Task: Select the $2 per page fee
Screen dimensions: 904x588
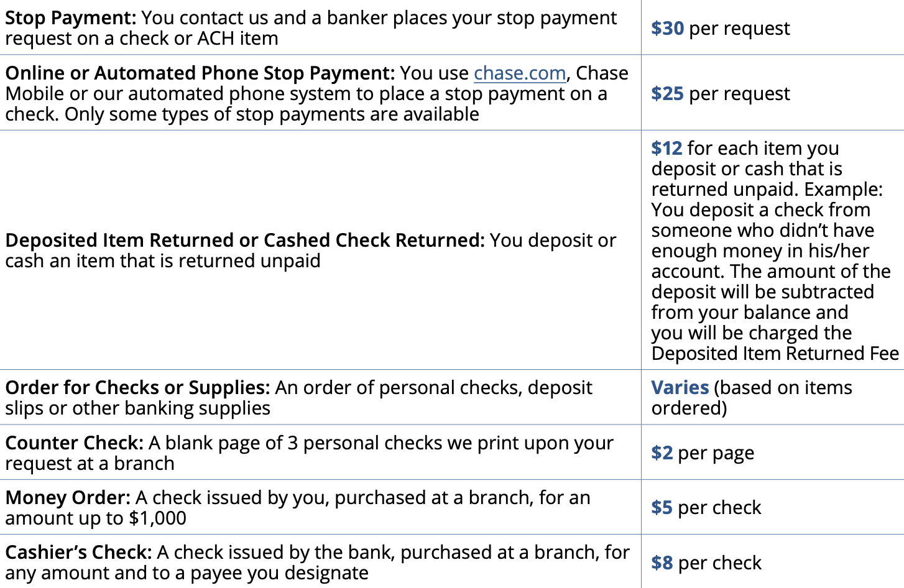Action: pos(703,453)
